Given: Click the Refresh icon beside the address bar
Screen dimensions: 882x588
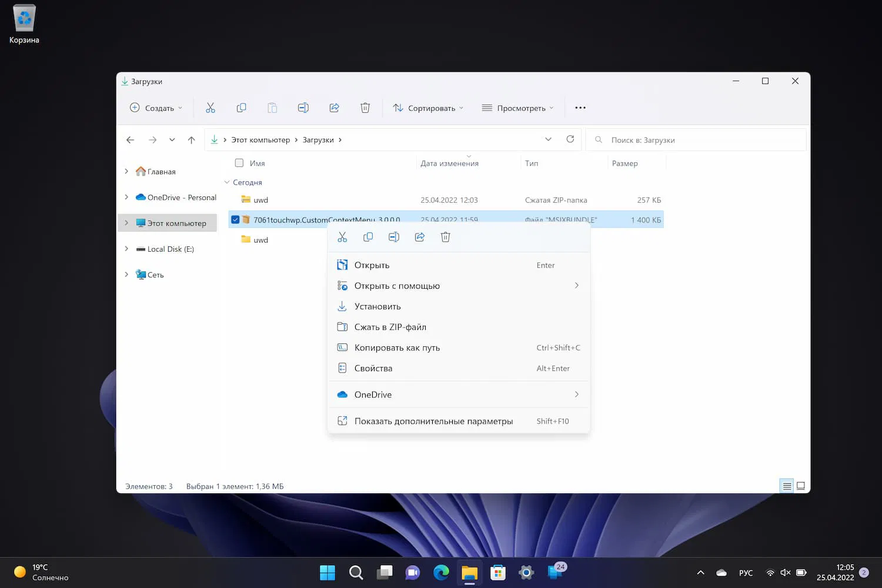Looking at the screenshot, I should tap(570, 139).
